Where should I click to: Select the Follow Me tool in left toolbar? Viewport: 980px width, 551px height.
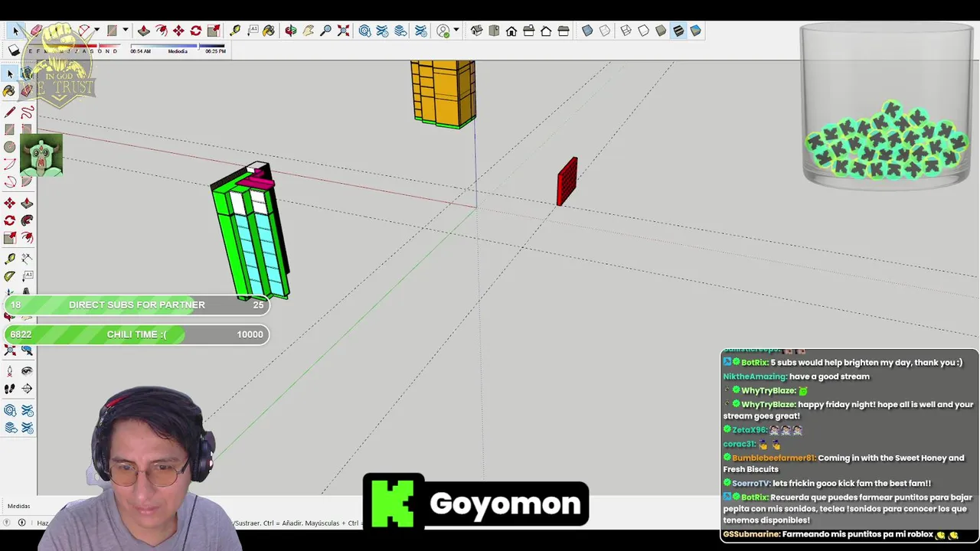coord(27,220)
